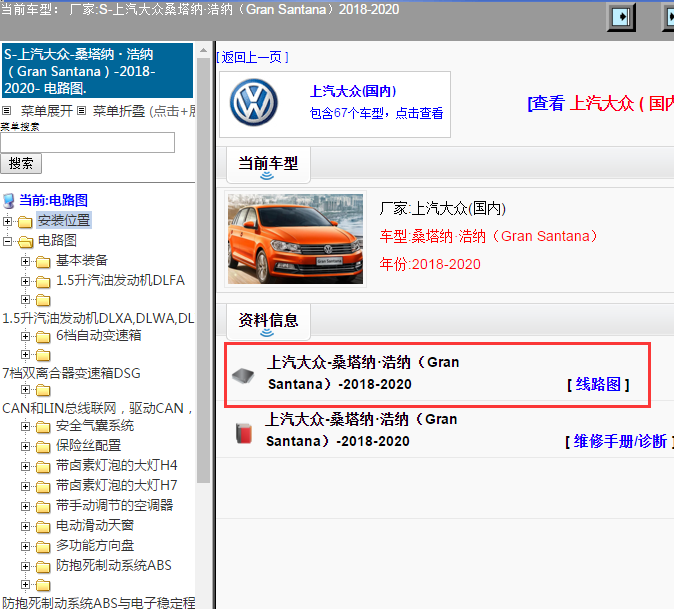Click the Volkswagen logo icon
This screenshot has width=674, height=609.
(x=254, y=103)
